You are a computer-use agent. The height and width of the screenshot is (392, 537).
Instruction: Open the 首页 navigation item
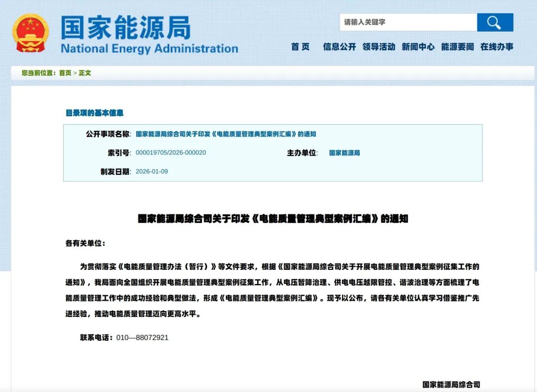(x=300, y=47)
